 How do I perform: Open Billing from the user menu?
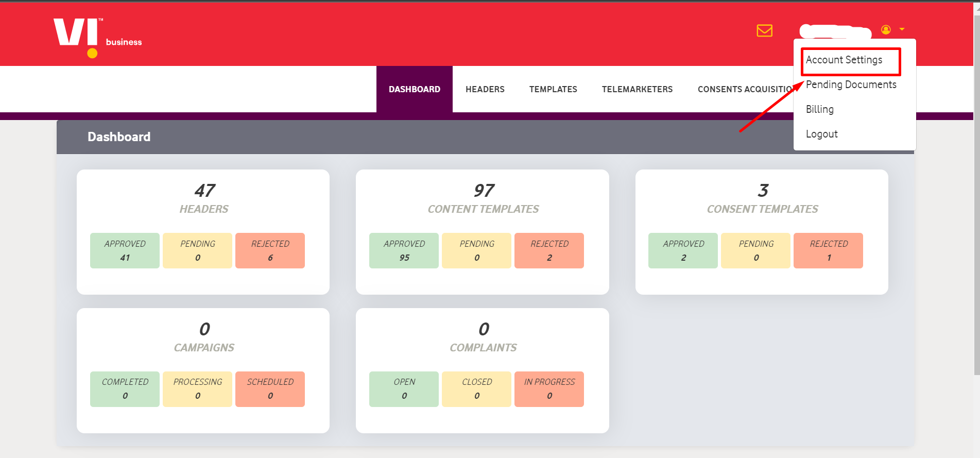[x=819, y=109]
